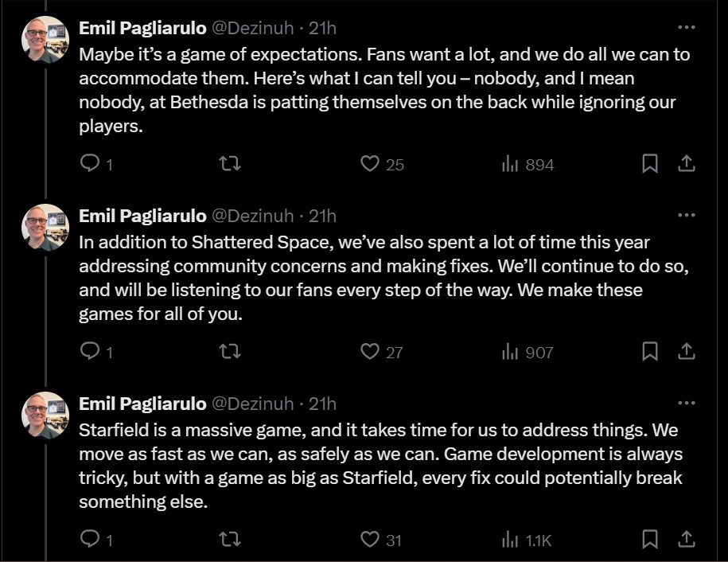Open more options on first tweet
This screenshot has width=728, height=562.
point(686,27)
